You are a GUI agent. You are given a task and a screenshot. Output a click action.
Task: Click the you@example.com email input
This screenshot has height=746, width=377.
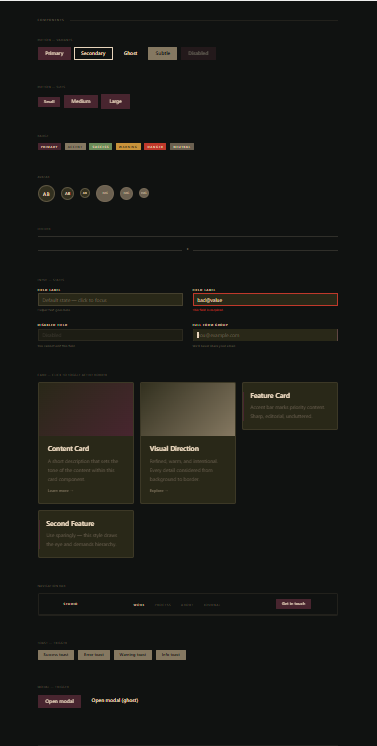[265, 335]
